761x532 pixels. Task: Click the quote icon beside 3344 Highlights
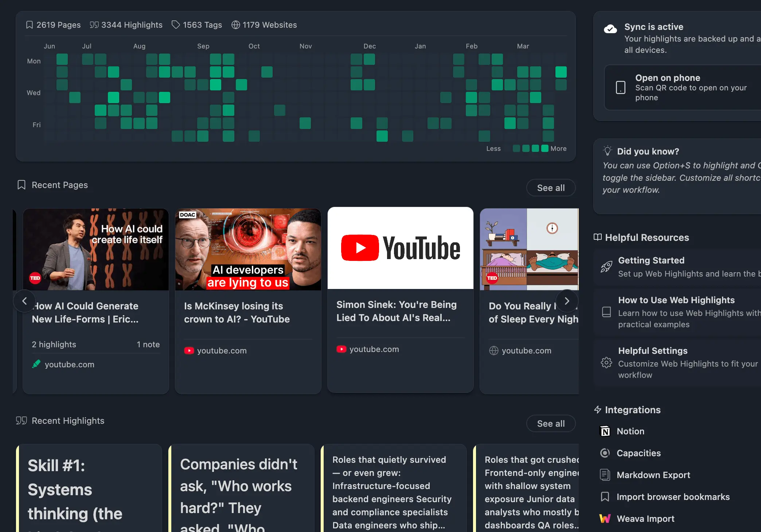pos(94,25)
